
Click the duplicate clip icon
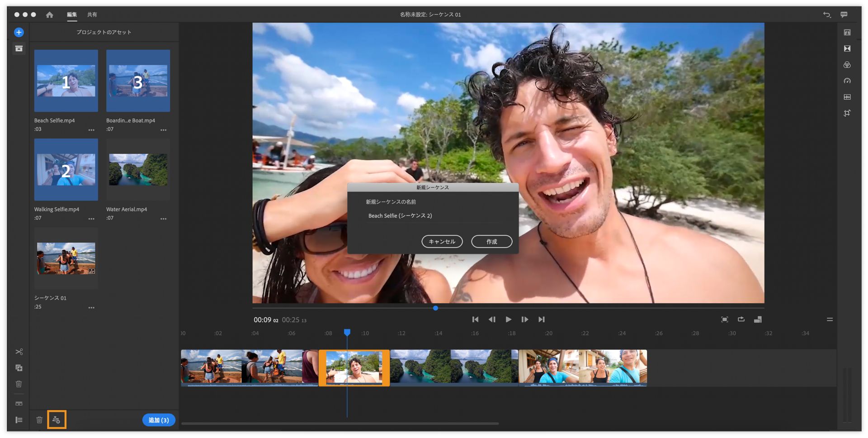tap(19, 368)
